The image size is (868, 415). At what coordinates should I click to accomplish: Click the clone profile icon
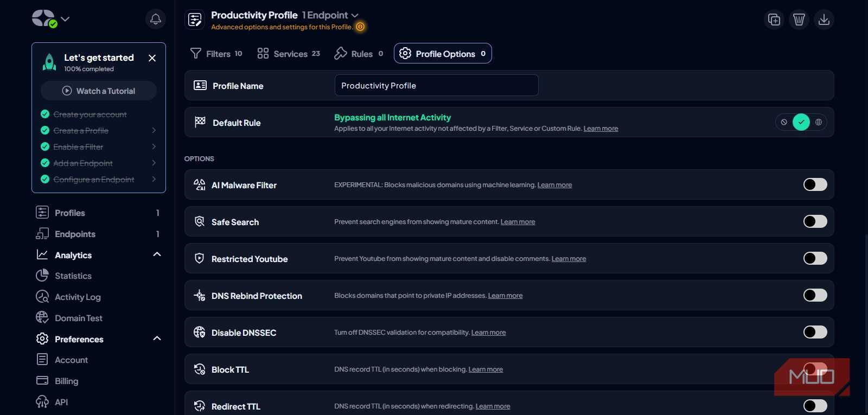point(774,20)
